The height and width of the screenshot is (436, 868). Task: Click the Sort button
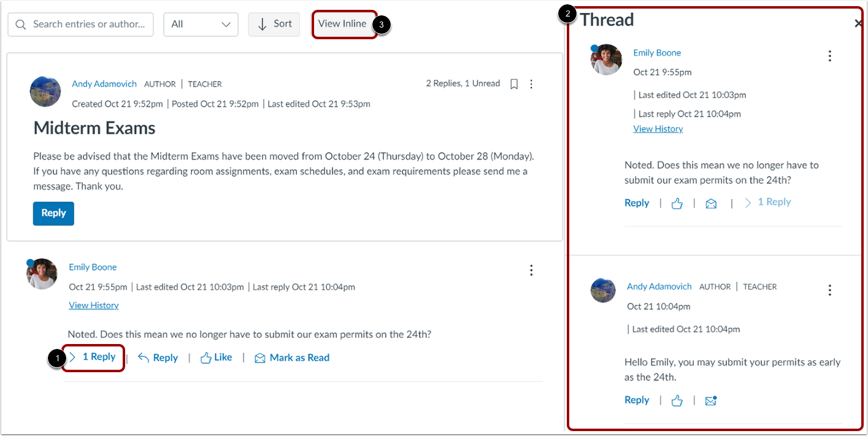pos(274,24)
